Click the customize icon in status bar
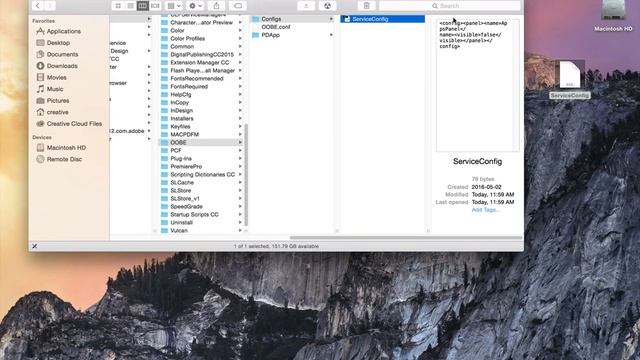Image resolution: width=640 pixels, height=360 pixels. point(35,246)
